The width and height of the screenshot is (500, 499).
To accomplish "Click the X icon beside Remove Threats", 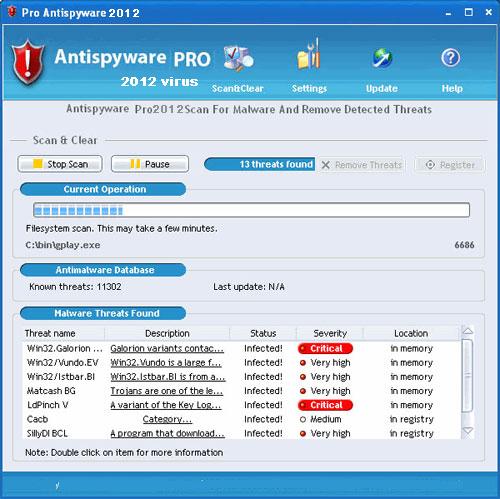I will click(x=326, y=165).
